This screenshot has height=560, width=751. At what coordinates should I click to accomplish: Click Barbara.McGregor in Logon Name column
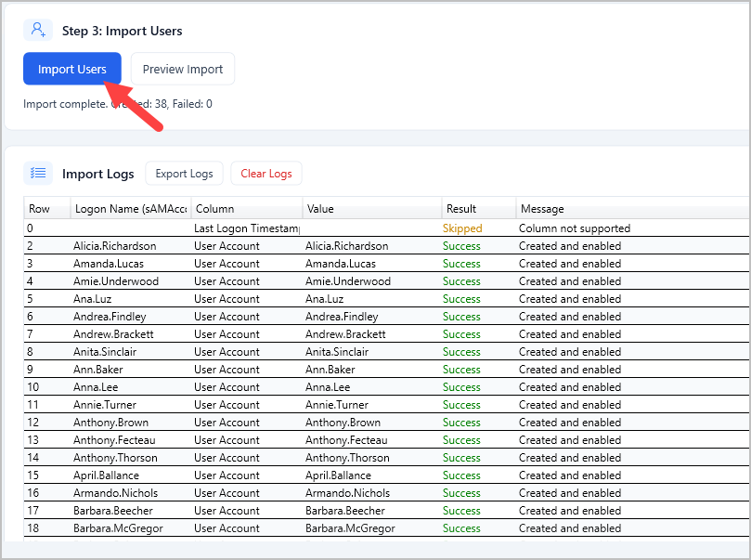pyautogui.click(x=118, y=528)
